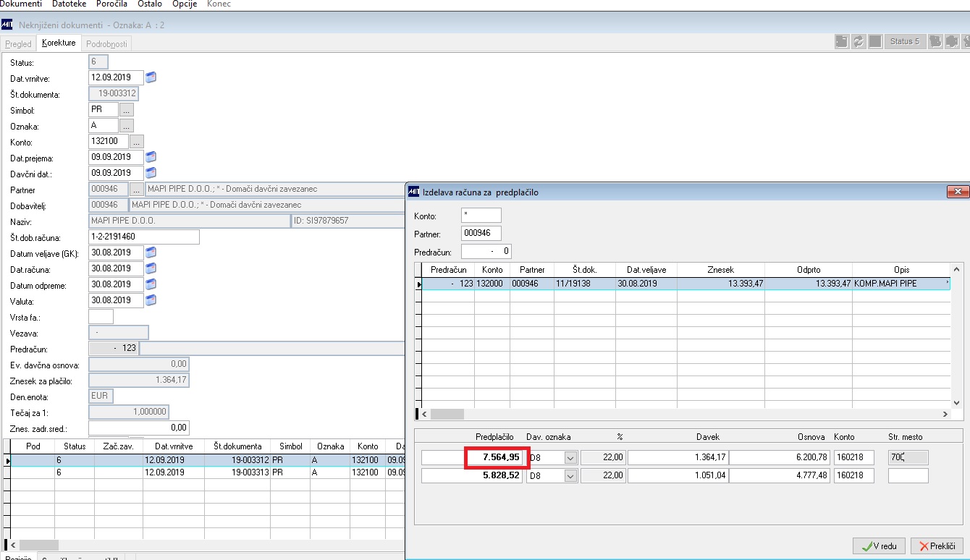Confirm with the V redu button
The width and height of the screenshot is (970, 560).
pyautogui.click(x=879, y=546)
